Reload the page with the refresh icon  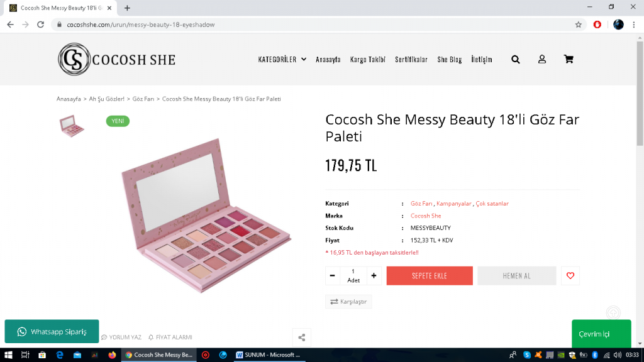(x=41, y=25)
